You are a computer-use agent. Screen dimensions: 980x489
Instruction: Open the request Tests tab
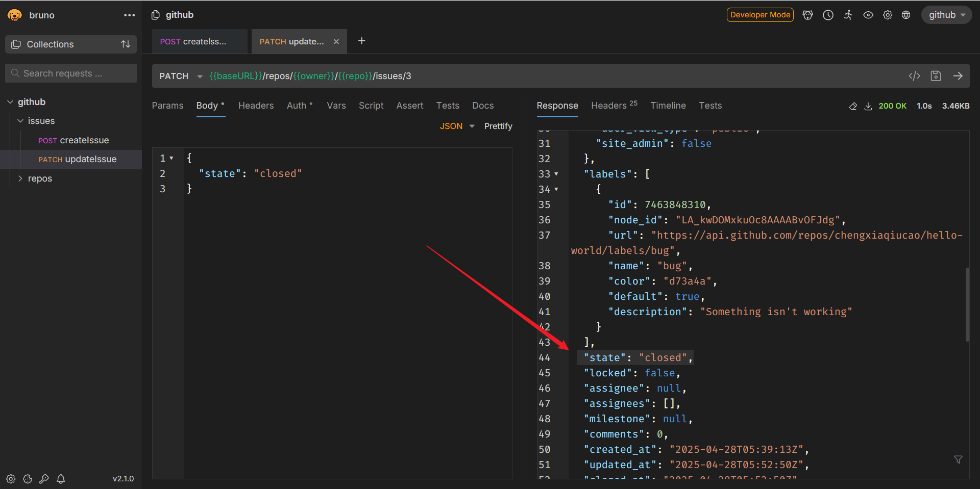click(447, 106)
